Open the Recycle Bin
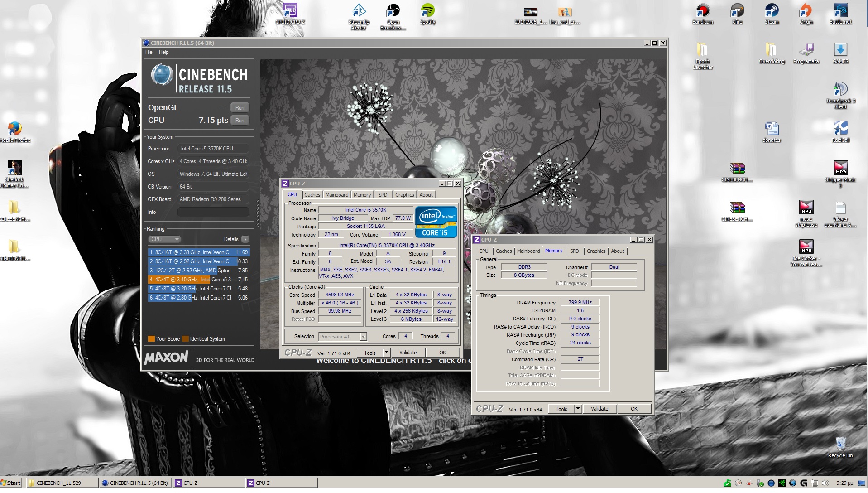This screenshot has height=493, width=868. tap(840, 447)
